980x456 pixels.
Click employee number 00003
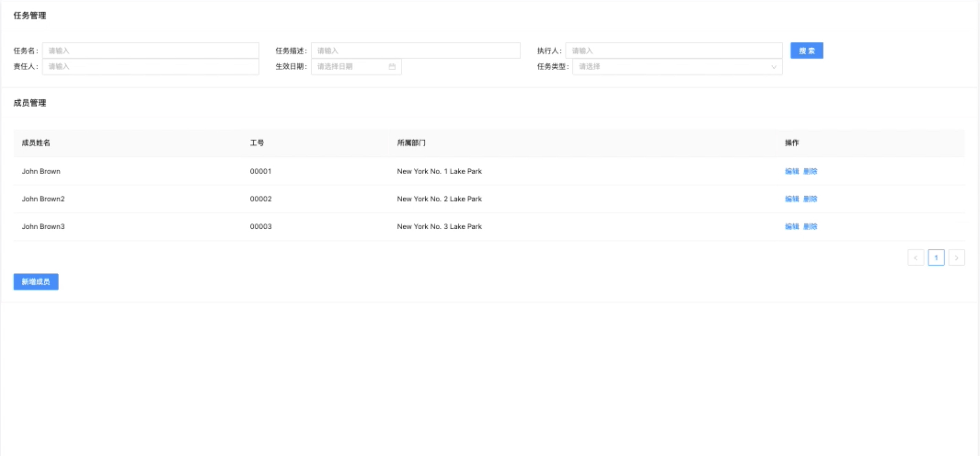coord(260,227)
